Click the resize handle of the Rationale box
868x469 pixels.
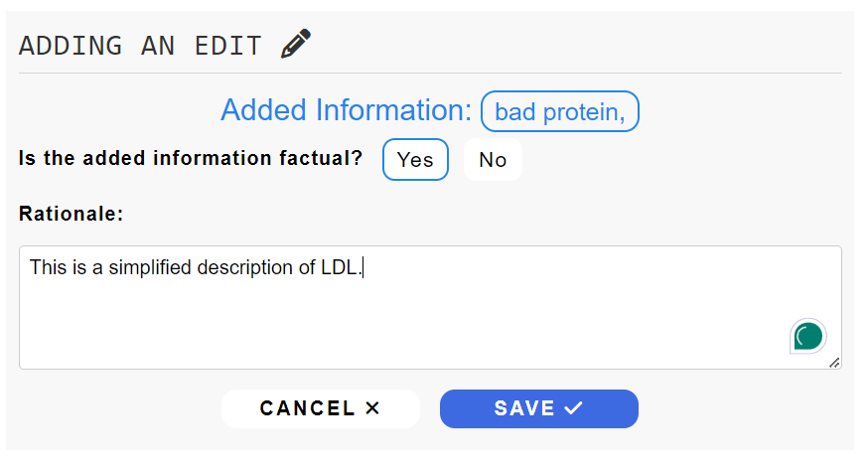834,363
